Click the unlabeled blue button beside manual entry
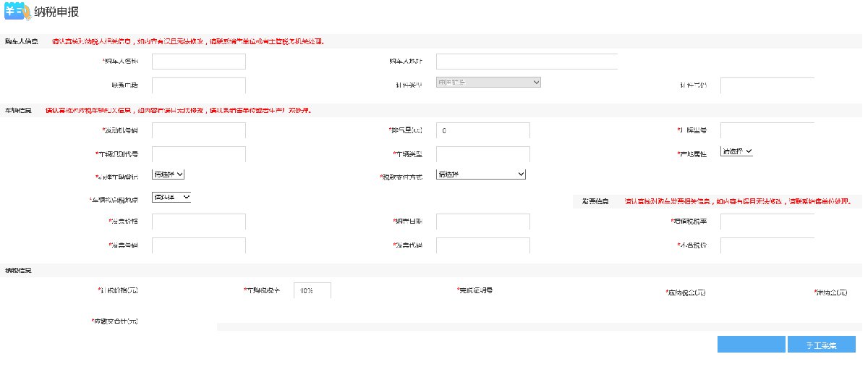This screenshot has height=375, width=868. pyautogui.click(x=751, y=345)
